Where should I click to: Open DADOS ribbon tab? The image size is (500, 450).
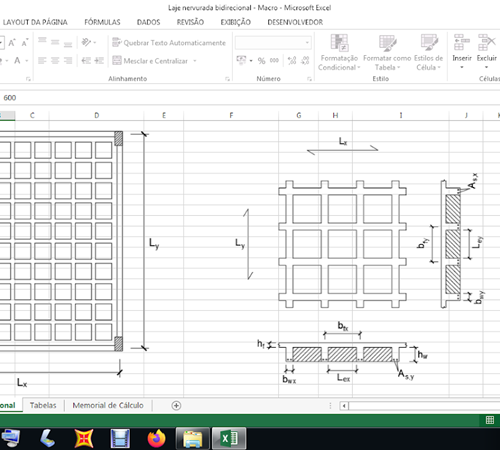coord(148,22)
